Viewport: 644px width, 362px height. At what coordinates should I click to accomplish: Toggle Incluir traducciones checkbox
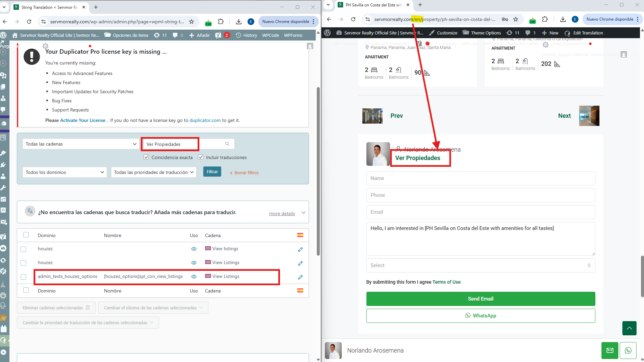coord(201,157)
